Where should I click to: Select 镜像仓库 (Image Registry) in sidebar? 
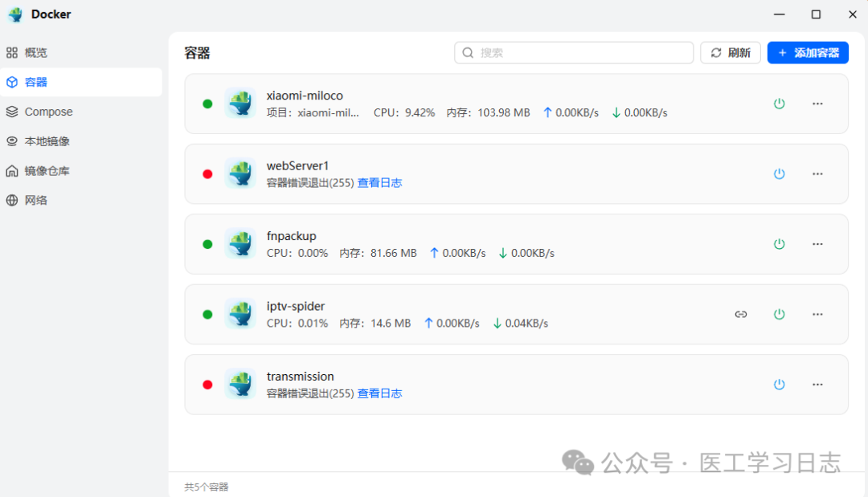(14, 170)
